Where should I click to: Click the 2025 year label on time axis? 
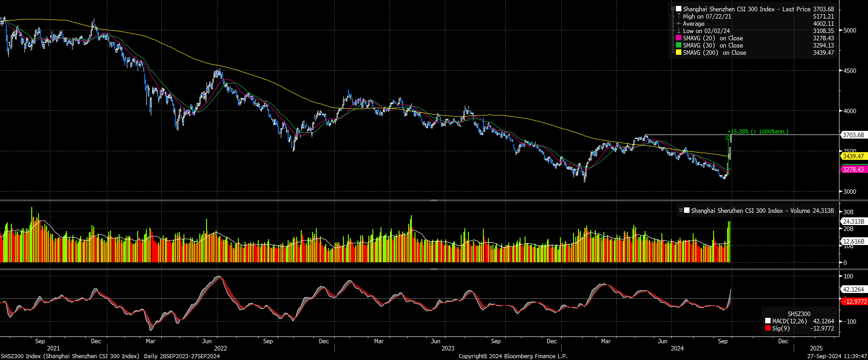[816, 348]
